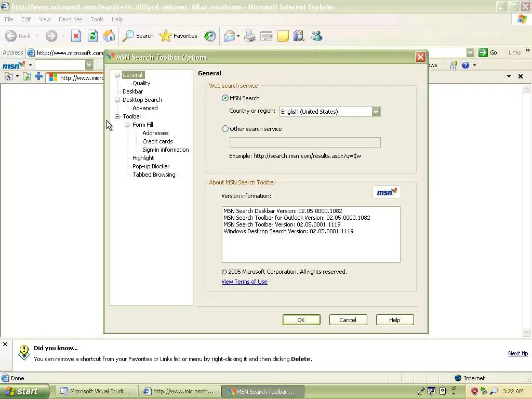Select Deskbar in the options tree
Image resolution: width=532 pixels, height=399 pixels.
pyautogui.click(x=132, y=91)
